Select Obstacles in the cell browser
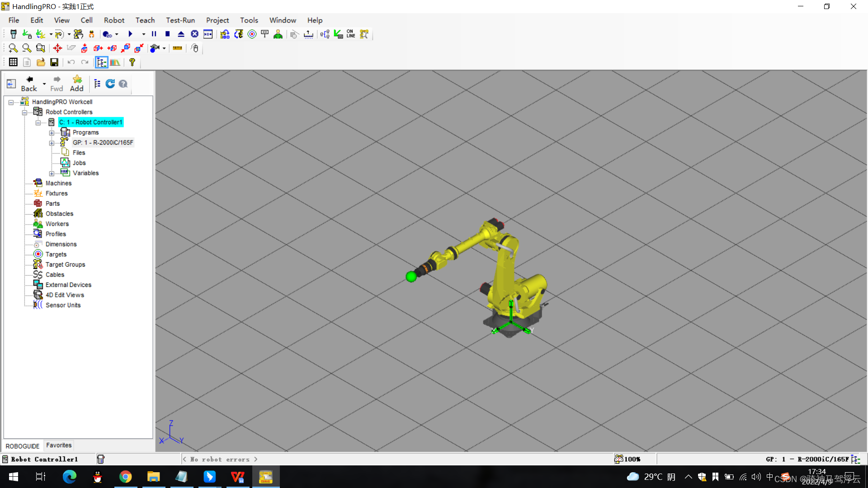868x488 pixels. pyautogui.click(x=59, y=214)
